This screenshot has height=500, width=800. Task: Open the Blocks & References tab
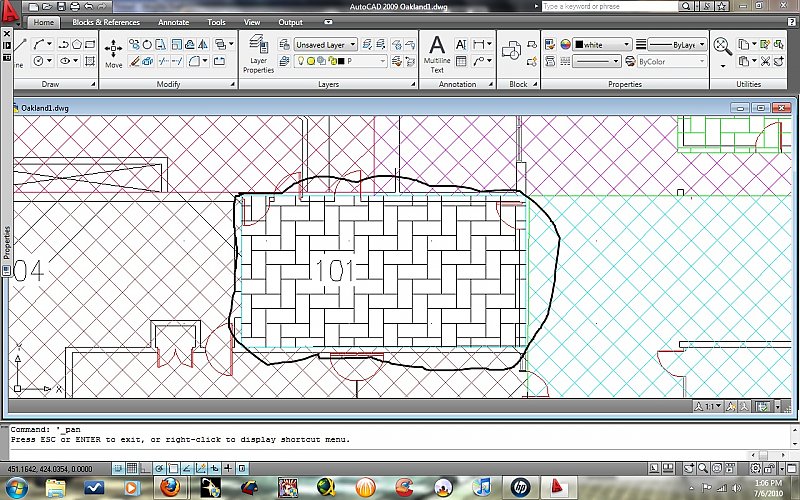click(106, 22)
